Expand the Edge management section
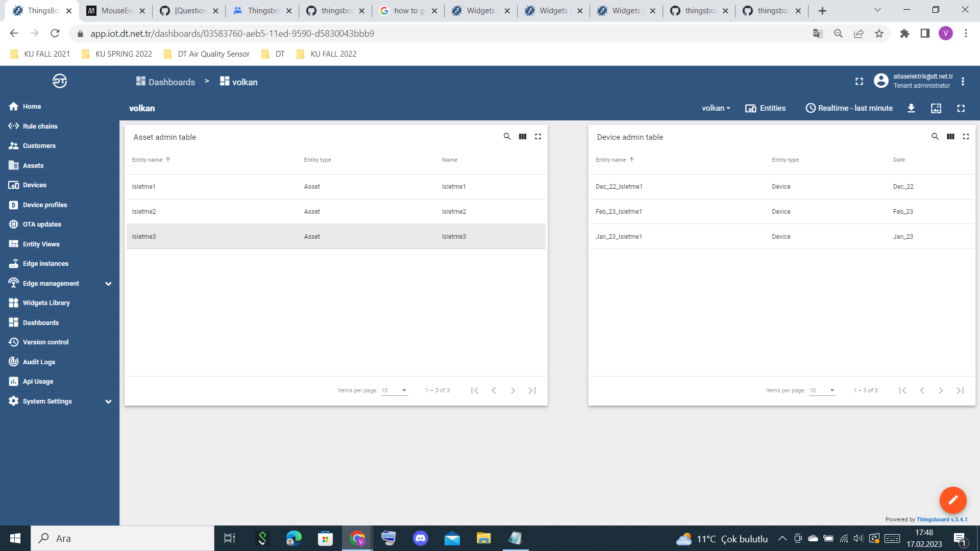The image size is (980, 551). pos(51,283)
